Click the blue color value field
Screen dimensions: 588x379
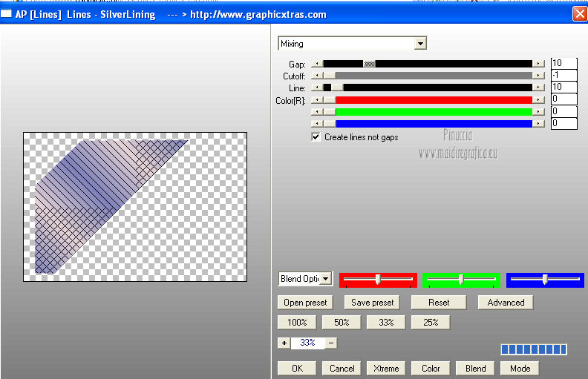563,123
